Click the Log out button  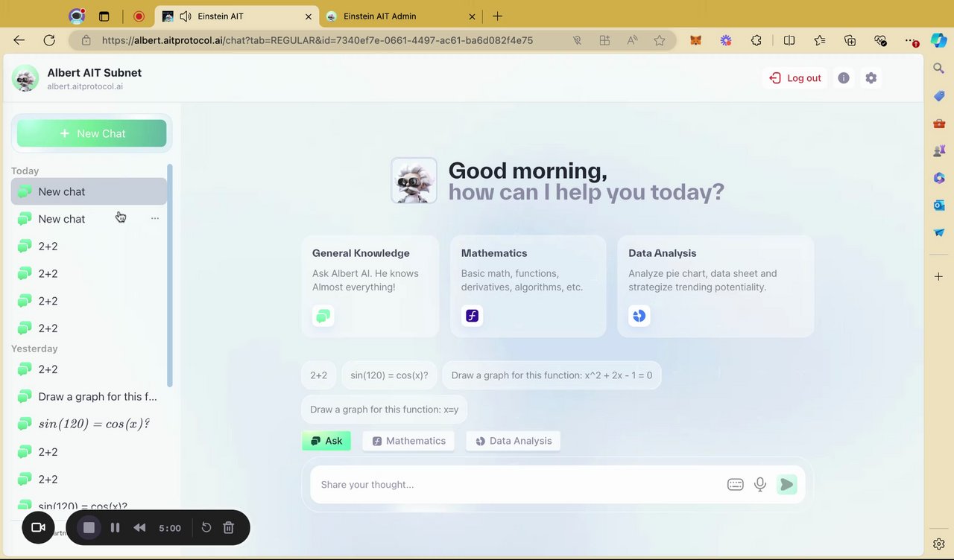point(795,78)
